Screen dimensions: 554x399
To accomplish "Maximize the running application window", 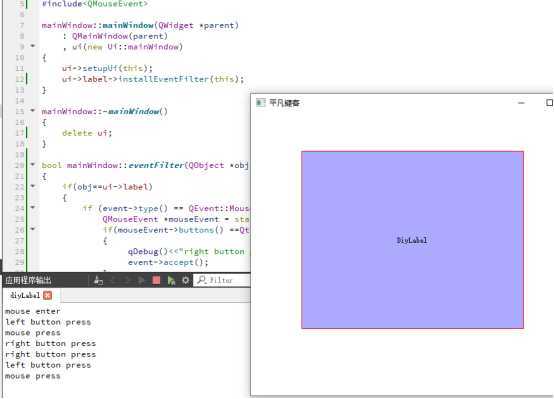I will (x=549, y=102).
